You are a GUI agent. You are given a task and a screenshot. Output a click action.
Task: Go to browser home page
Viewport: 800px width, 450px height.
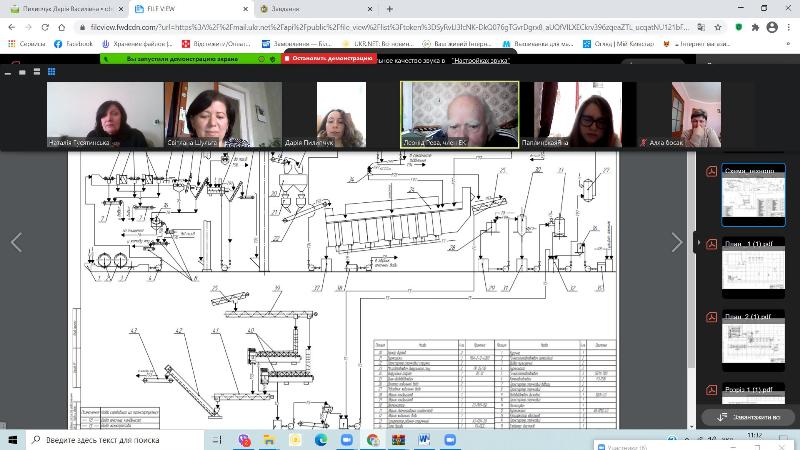click(x=62, y=27)
